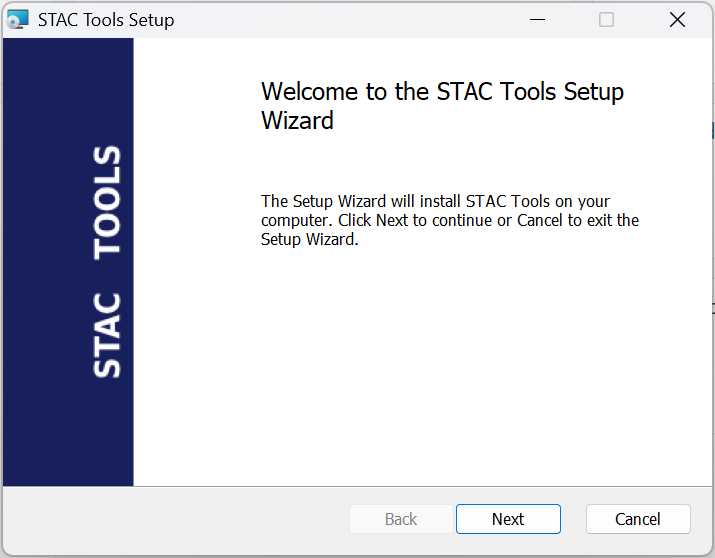Click 'Setup Wizard.' on description's last line
This screenshot has height=558, width=715.
click(x=309, y=239)
